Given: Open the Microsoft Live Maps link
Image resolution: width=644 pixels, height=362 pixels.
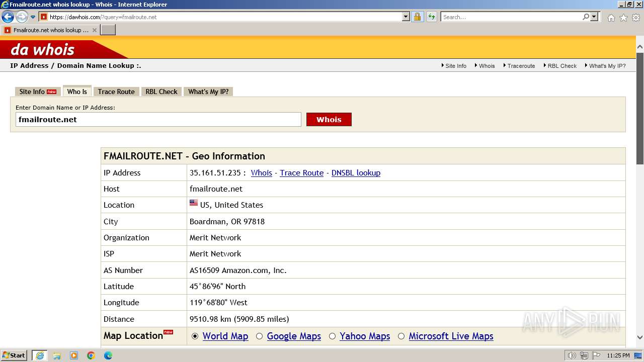Looking at the screenshot, I should click(451, 336).
